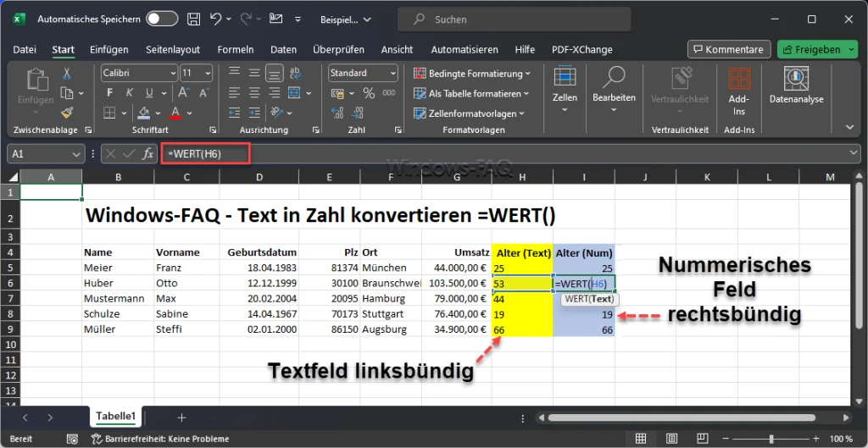Cut selection with the scissors icon
Viewport: 868px width, 448px height.
[x=67, y=73]
